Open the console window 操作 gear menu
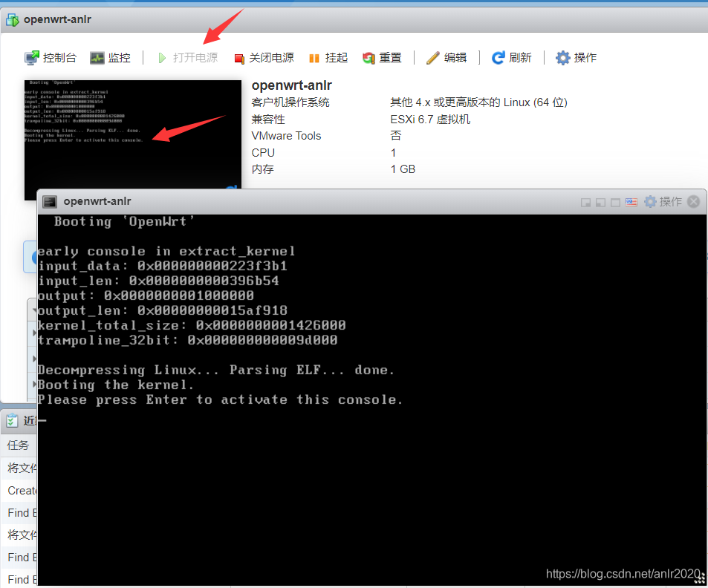The width and height of the screenshot is (708, 588). click(x=663, y=202)
